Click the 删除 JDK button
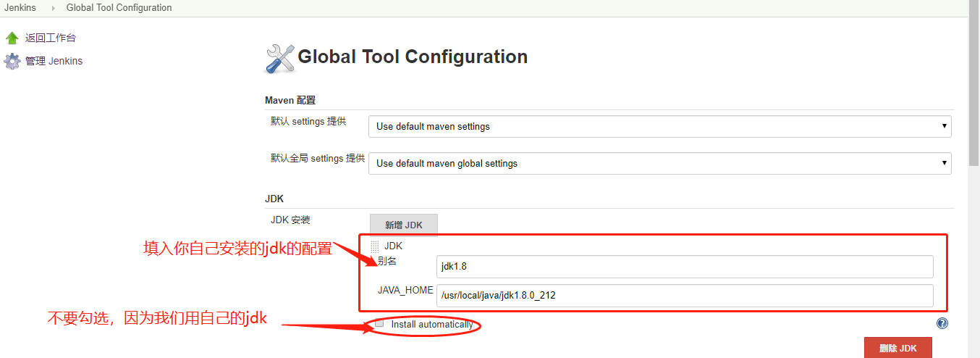This screenshot has width=980, height=358. point(897,348)
